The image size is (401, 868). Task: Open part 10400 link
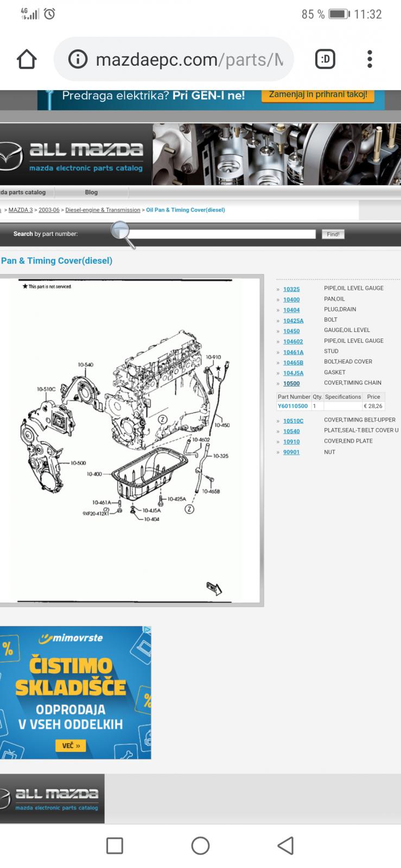coord(291,299)
